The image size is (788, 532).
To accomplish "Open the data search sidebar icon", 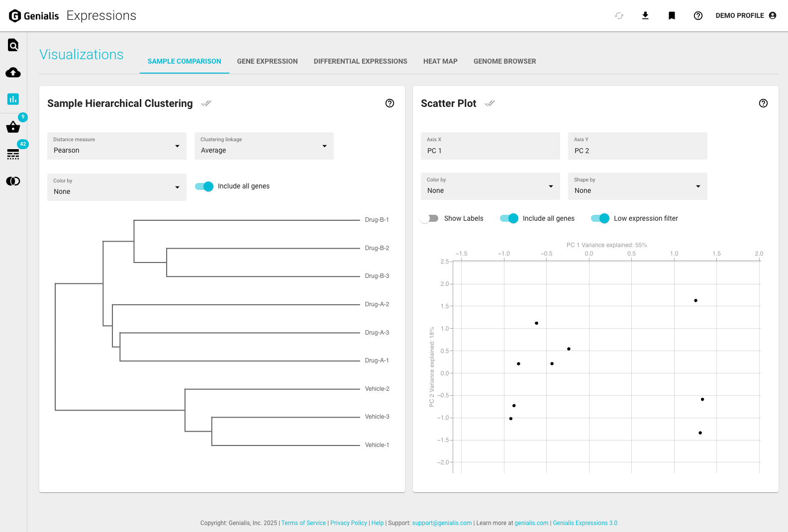I will click(13, 45).
